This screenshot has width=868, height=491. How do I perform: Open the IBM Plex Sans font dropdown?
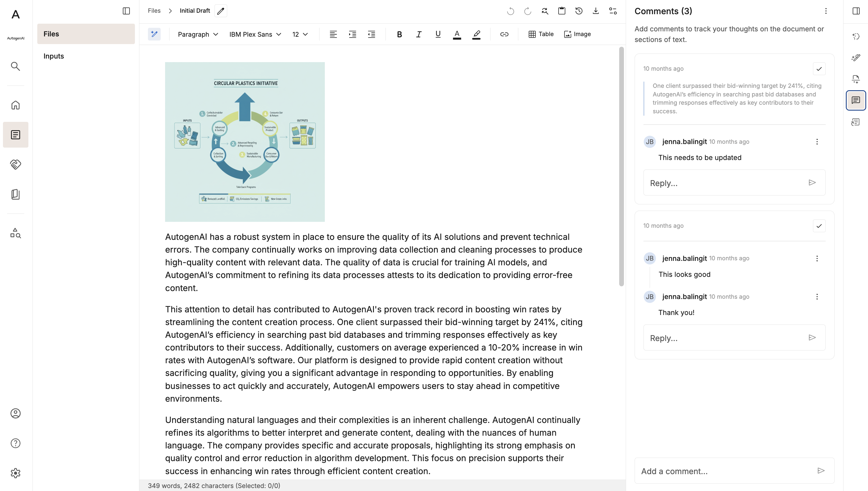(x=255, y=34)
